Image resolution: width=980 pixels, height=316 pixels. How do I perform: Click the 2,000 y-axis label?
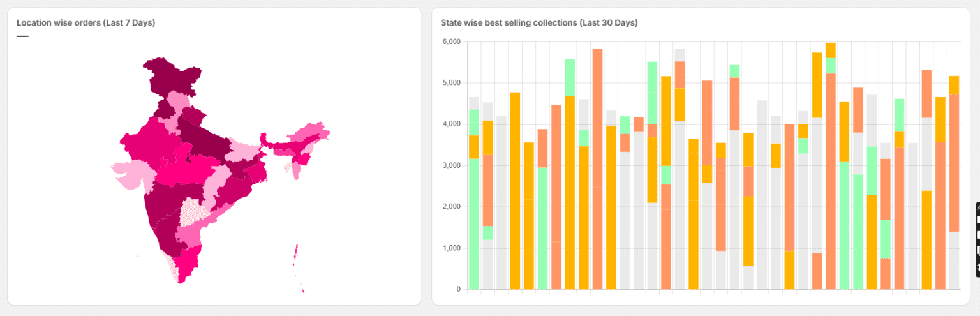point(451,207)
